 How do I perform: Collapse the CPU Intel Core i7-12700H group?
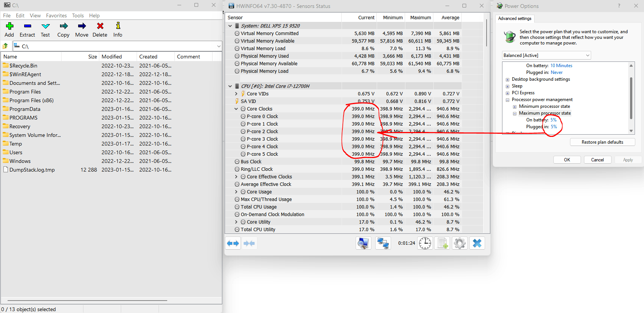tap(230, 86)
